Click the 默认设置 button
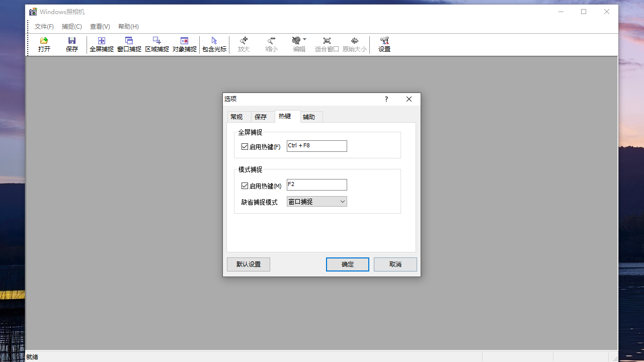The width and height of the screenshot is (644, 362). [x=248, y=264]
